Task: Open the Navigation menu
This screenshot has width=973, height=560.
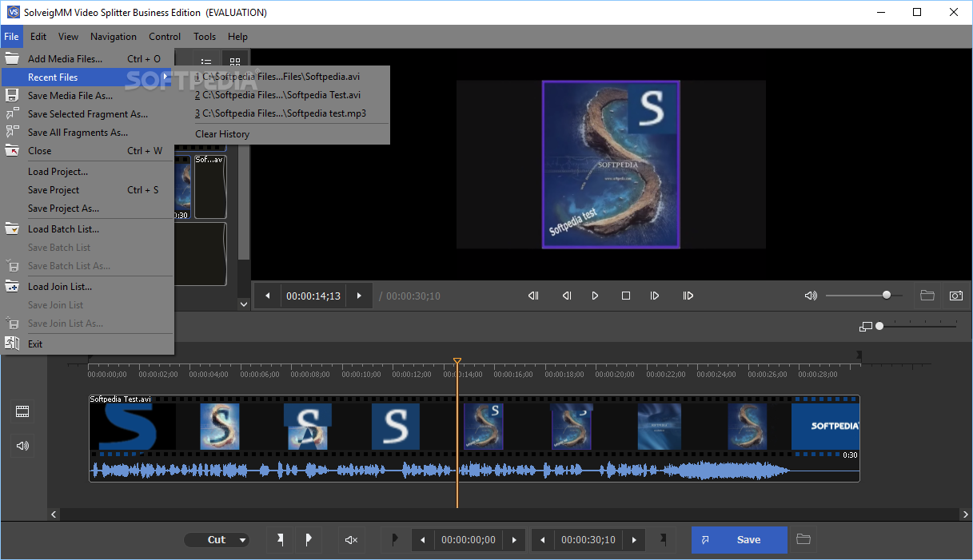Action: coord(114,37)
